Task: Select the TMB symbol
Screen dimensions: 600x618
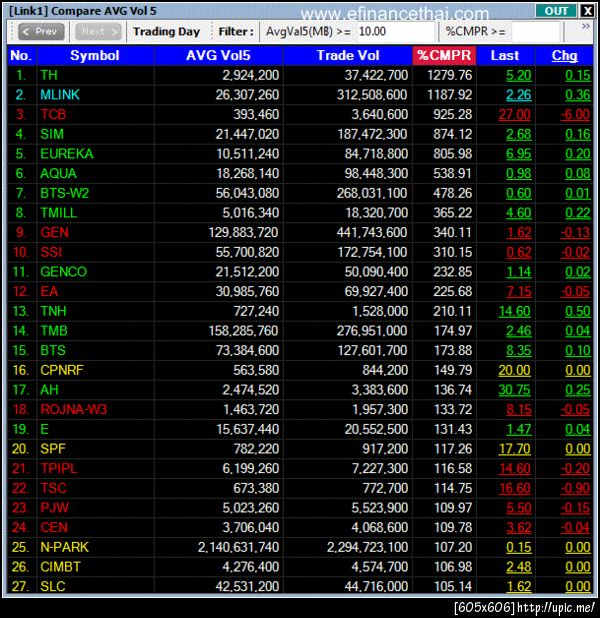Action: (x=54, y=331)
